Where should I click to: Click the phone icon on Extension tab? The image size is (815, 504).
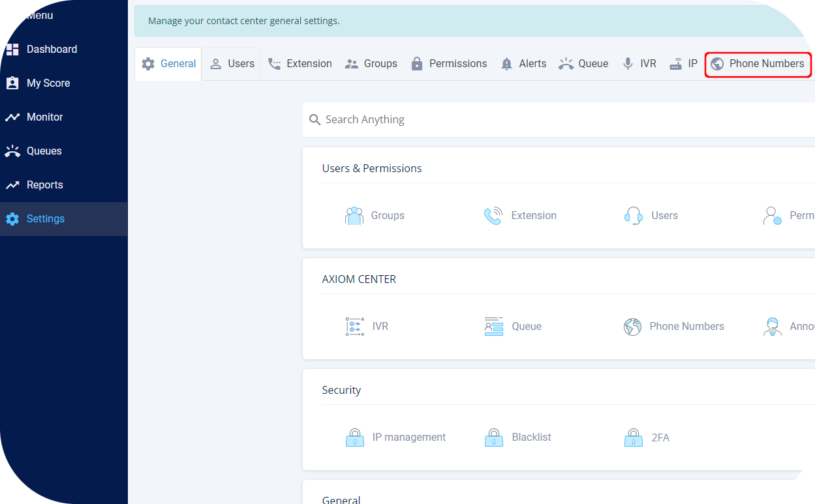(275, 64)
